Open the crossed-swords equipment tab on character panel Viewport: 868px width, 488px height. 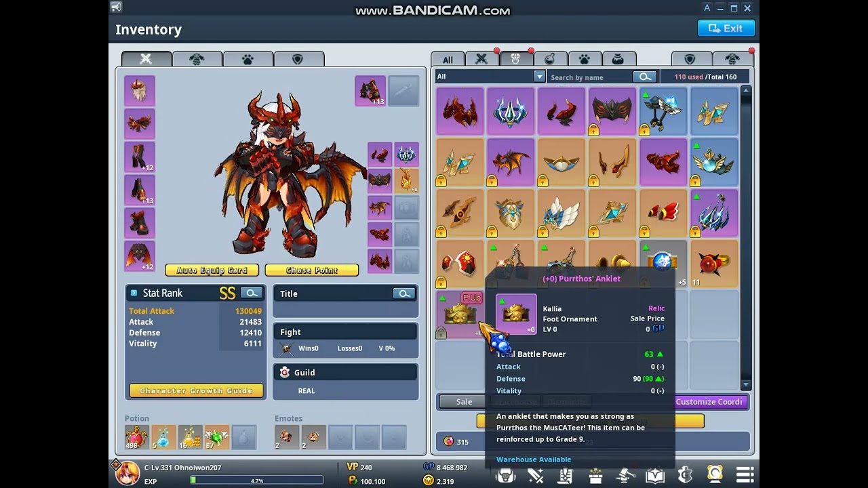click(x=146, y=60)
